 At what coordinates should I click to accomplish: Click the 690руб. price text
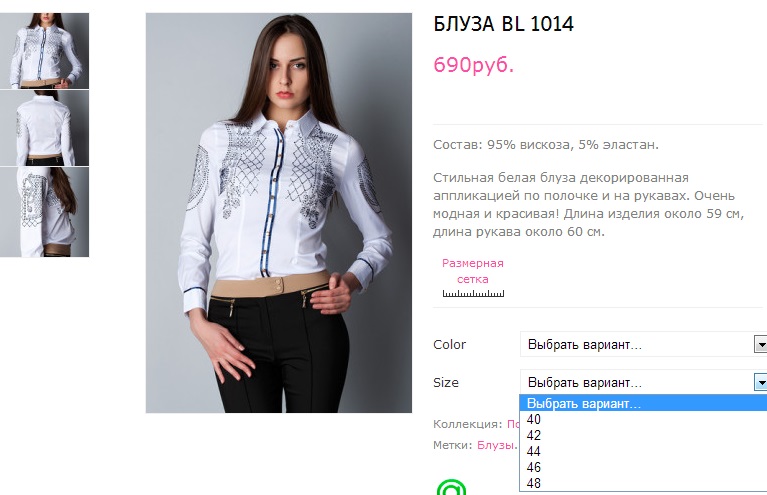473,65
